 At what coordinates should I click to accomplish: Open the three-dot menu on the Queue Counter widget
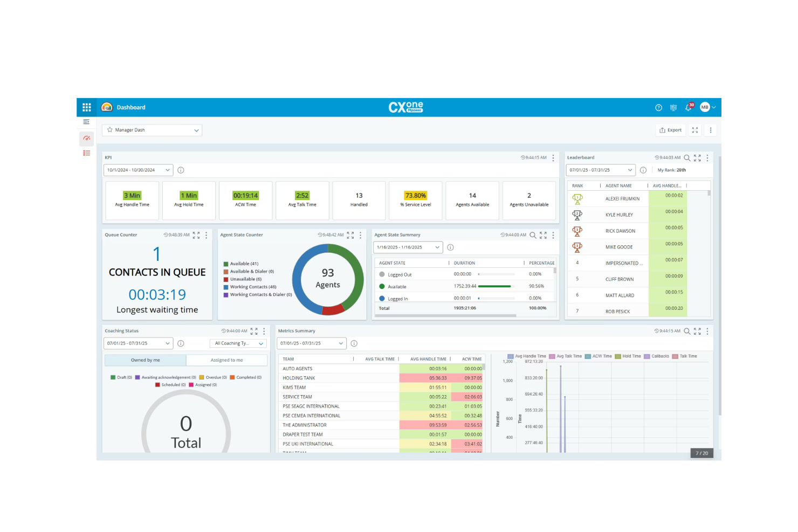[x=206, y=235]
